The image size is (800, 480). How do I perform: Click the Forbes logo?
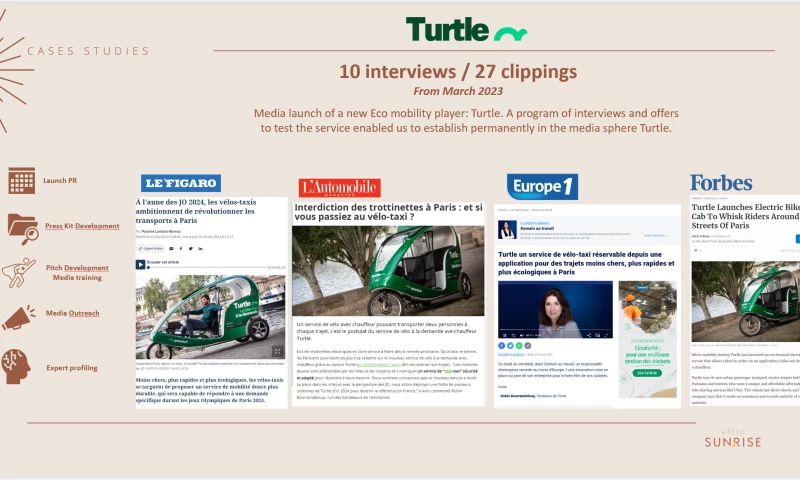point(721,183)
